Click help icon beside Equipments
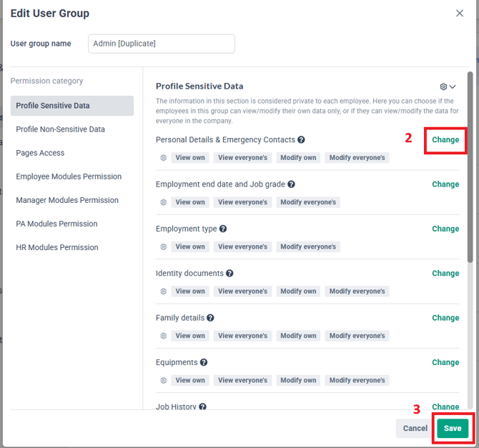 (x=204, y=363)
